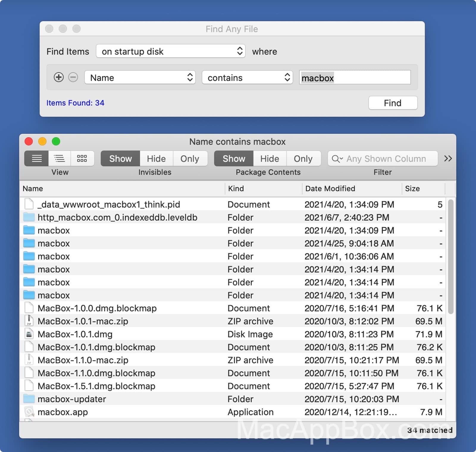Sort results by Size column header

click(423, 189)
